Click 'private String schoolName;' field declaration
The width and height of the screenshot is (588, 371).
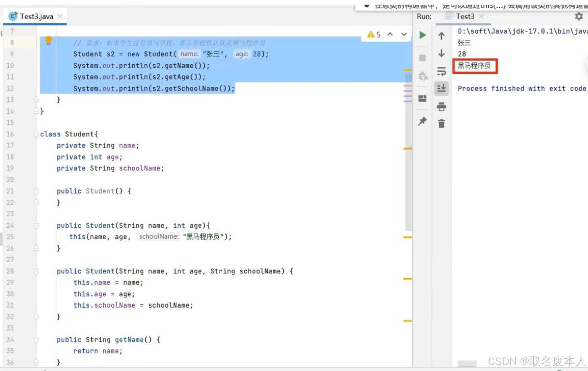tap(110, 169)
